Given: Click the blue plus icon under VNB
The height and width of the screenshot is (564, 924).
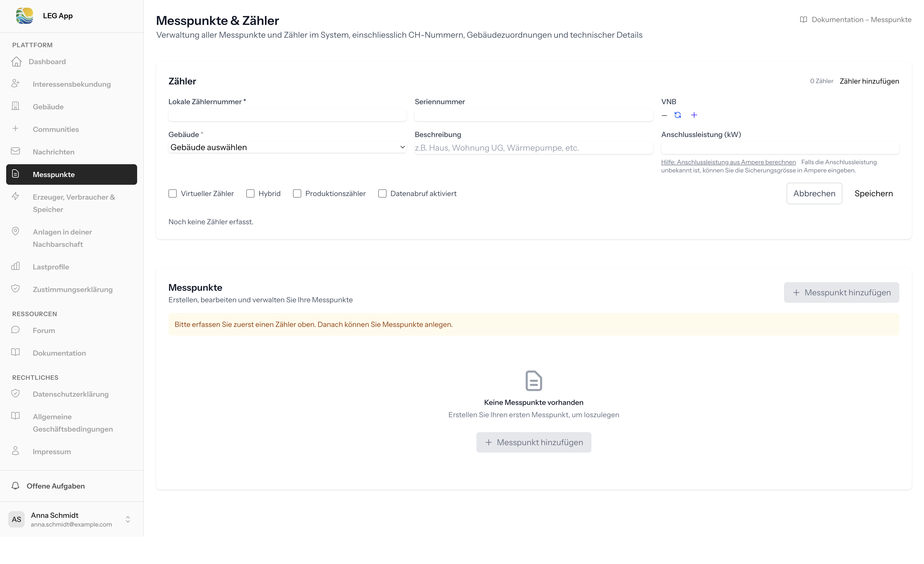Looking at the screenshot, I should [694, 115].
